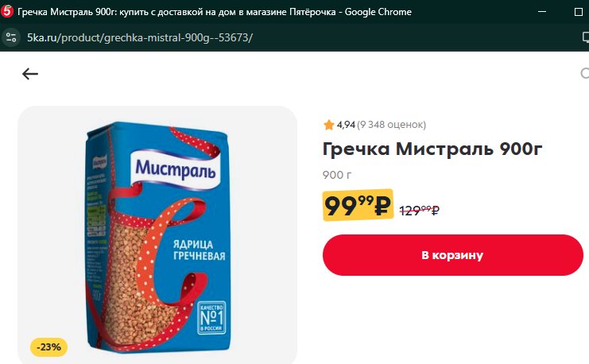The width and height of the screenshot is (589, 364).
Task: Click the -23% discount badge
Action: 48,347
